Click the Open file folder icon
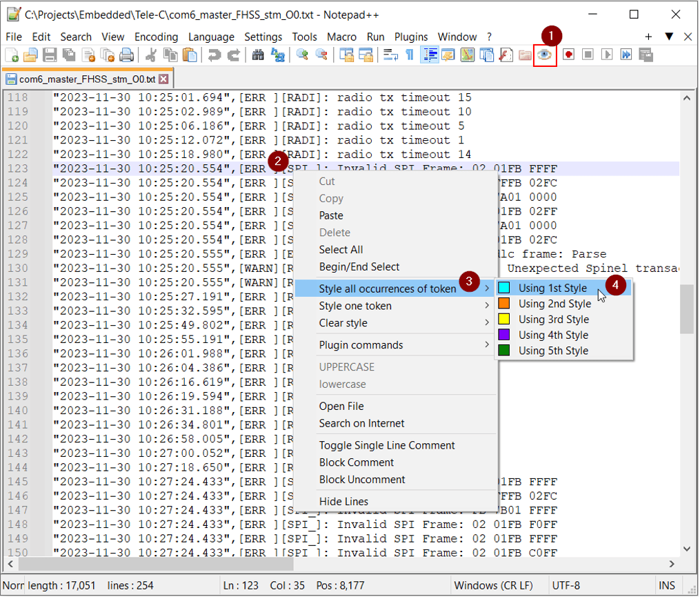This screenshot has height=597, width=700. tap(31, 55)
